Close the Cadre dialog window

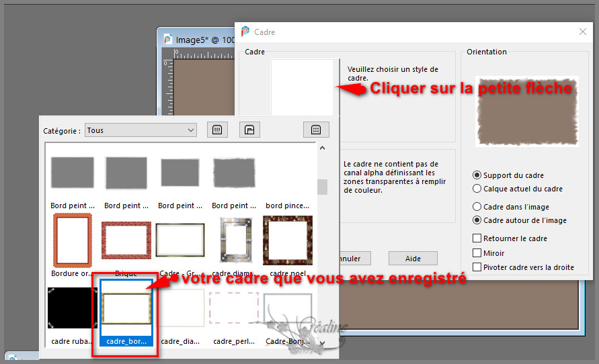[582, 32]
